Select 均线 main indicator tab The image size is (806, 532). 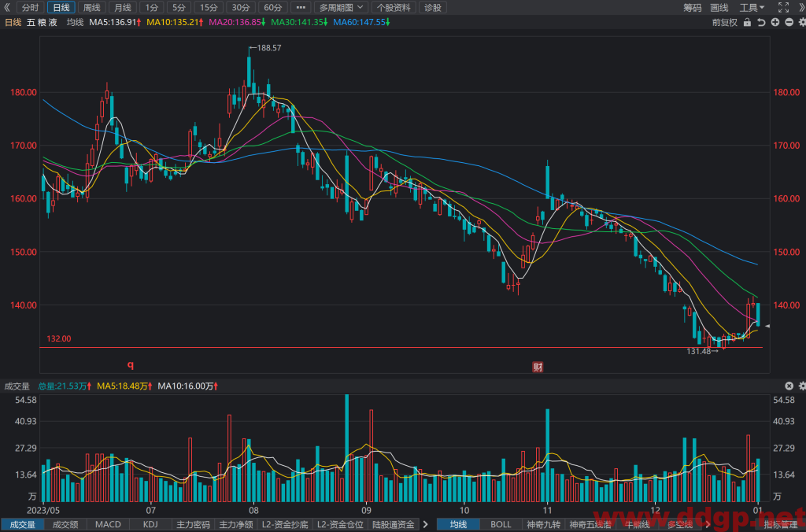click(x=458, y=525)
